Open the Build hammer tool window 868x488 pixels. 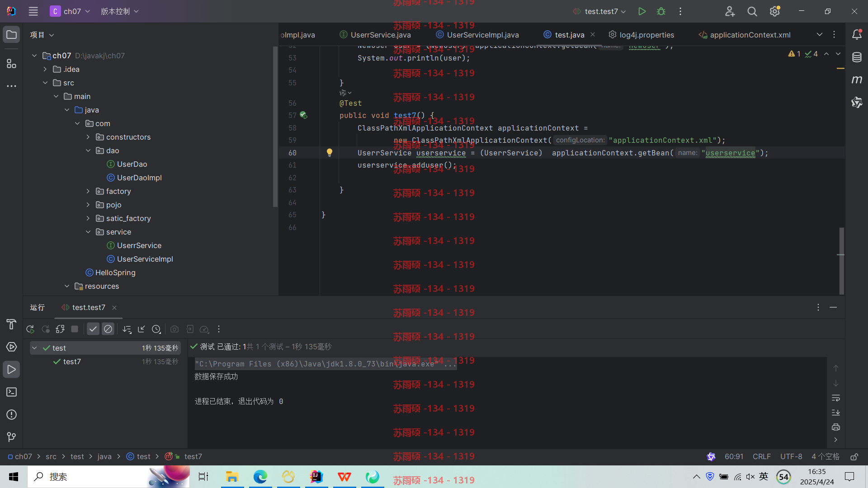12,324
